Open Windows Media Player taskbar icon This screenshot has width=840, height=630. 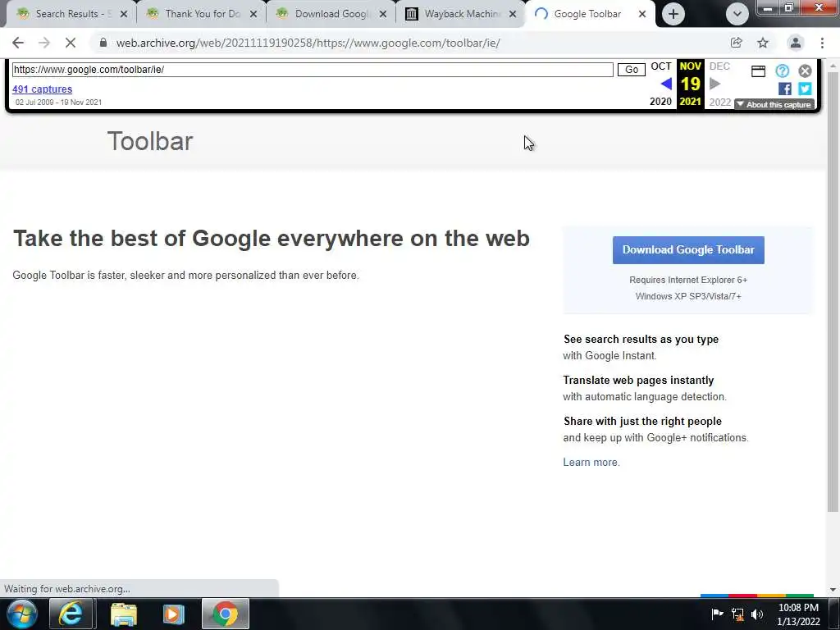[173, 614]
